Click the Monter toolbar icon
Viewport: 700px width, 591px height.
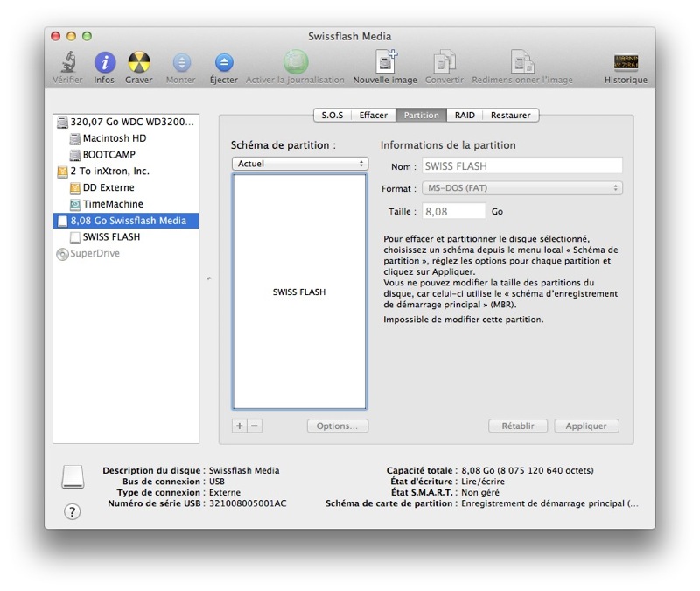[x=181, y=63]
